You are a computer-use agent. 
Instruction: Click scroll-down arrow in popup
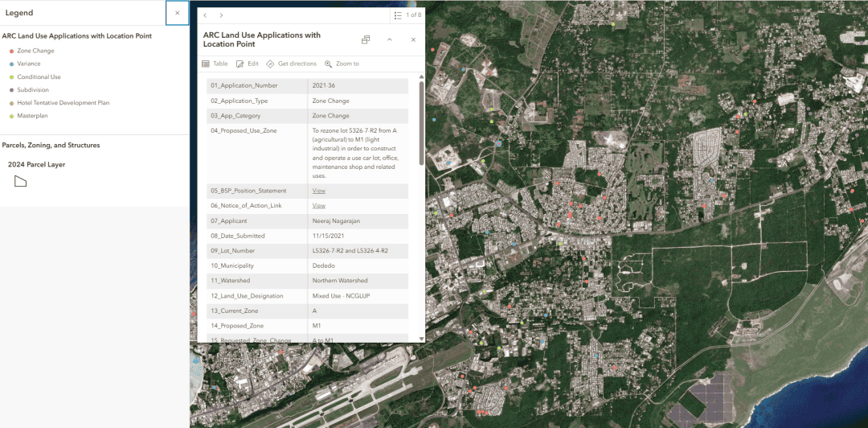coord(420,339)
